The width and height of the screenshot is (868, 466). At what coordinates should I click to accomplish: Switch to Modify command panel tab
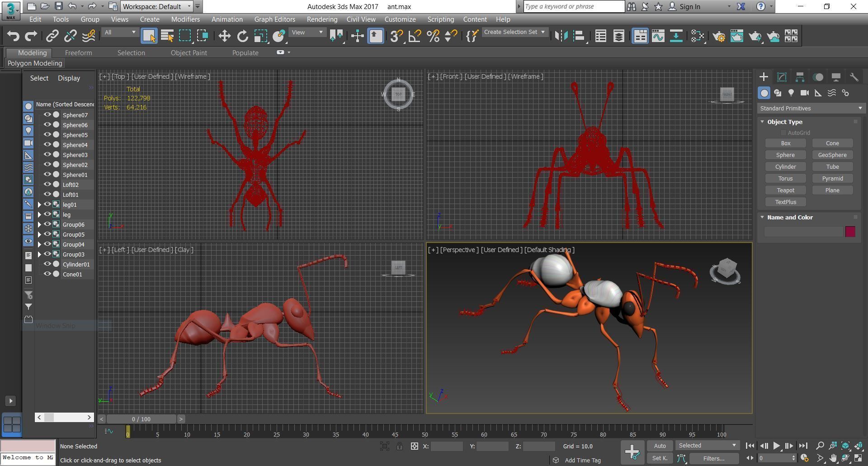click(782, 77)
